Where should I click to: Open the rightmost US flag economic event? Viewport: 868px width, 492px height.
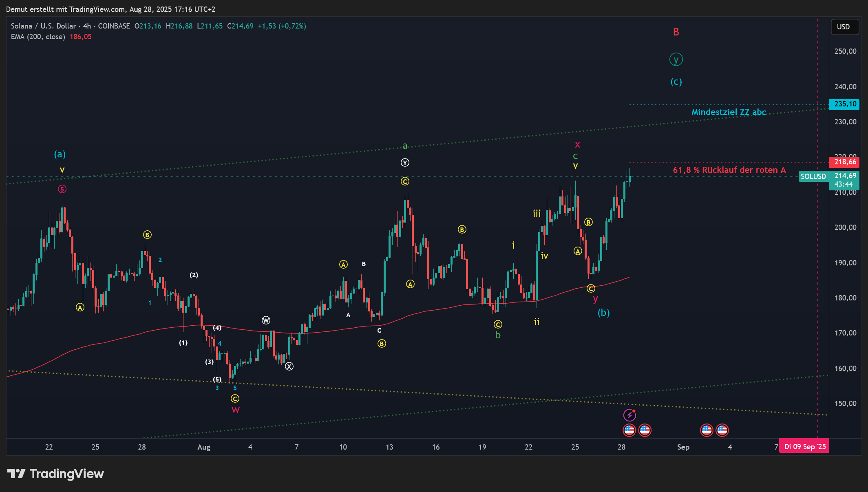tap(722, 430)
